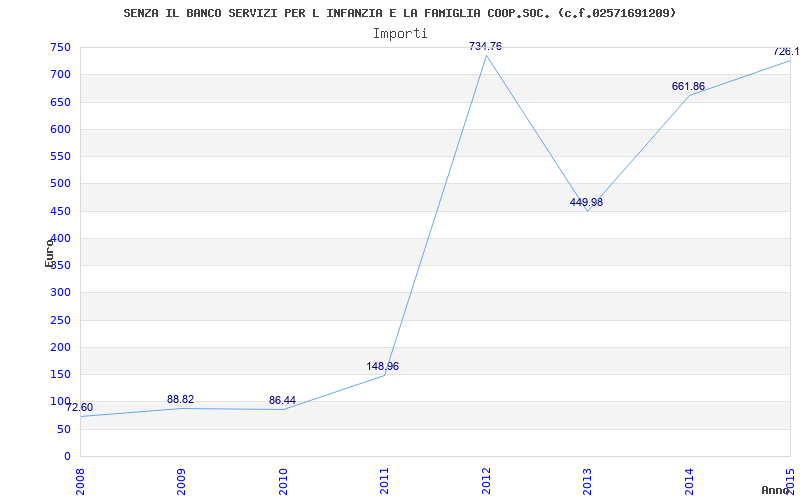Select data label 449.98

pos(586,202)
